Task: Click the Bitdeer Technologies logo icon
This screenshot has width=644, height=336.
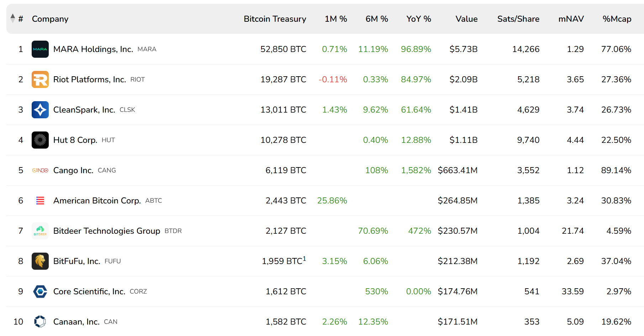Action: [40, 231]
